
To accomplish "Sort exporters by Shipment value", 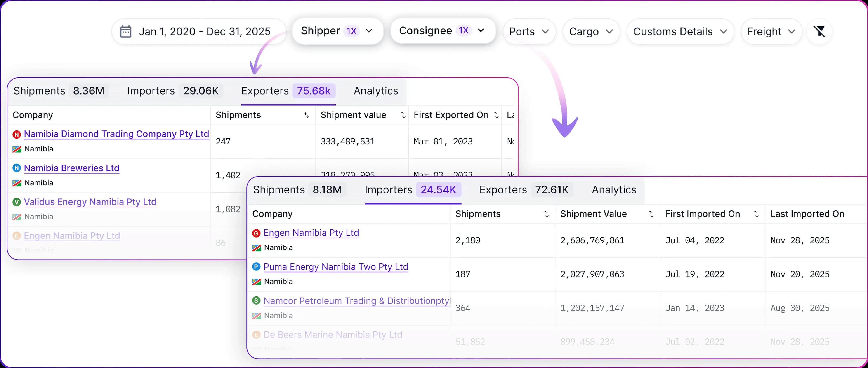I will 403,115.
